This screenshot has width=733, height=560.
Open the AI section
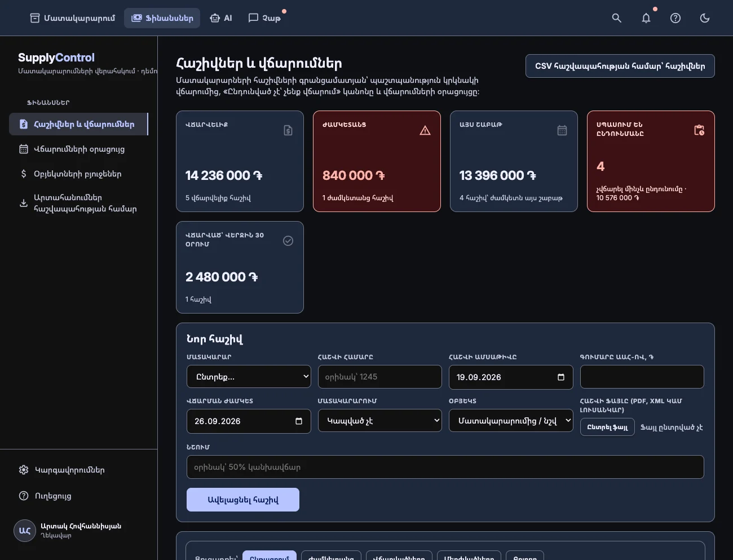[221, 18]
